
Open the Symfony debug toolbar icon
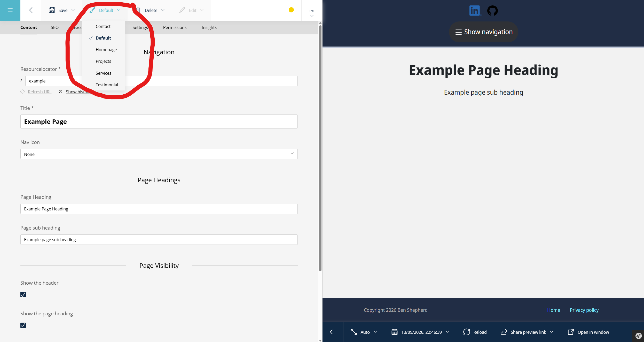pyautogui.click(x=638, y=336)
